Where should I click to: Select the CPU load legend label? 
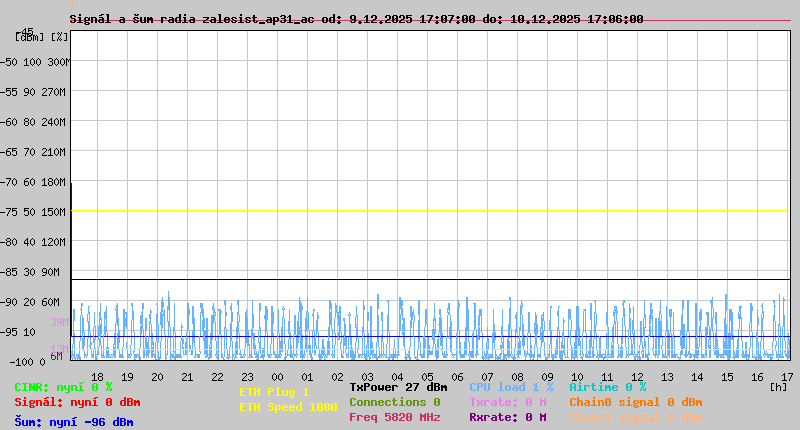pos(510,387)
